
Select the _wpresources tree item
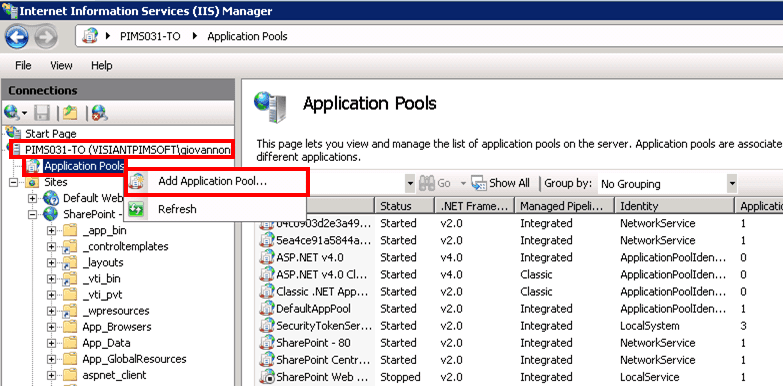click(x=116, y=311)
